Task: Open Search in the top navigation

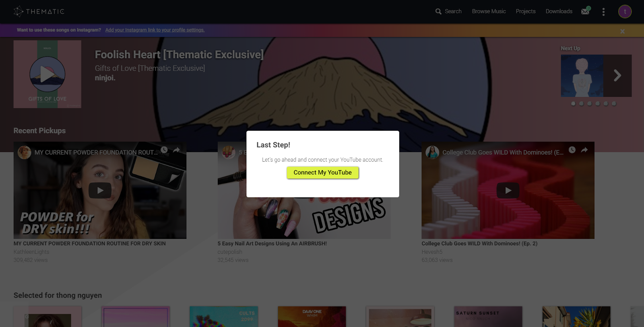Action: (x=448, y=11)
